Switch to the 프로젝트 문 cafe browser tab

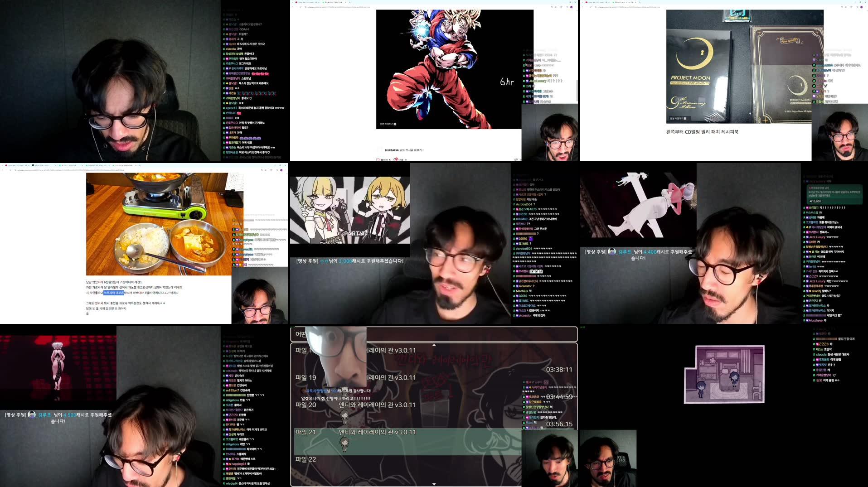(x=334, y=3)
